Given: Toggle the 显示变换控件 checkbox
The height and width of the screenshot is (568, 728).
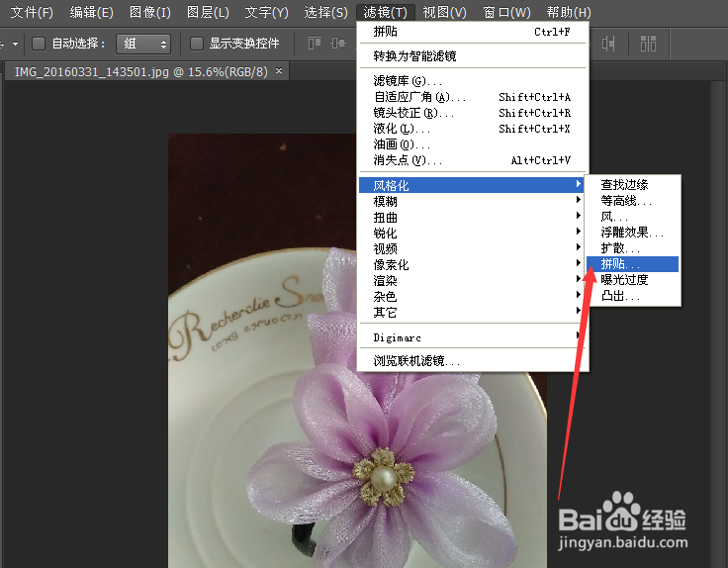Looking at the screenshot, I should [197, 44].
